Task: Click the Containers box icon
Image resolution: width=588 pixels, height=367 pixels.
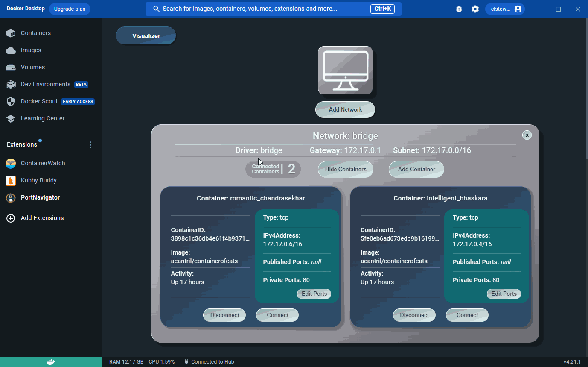Action: coord(11,33)
